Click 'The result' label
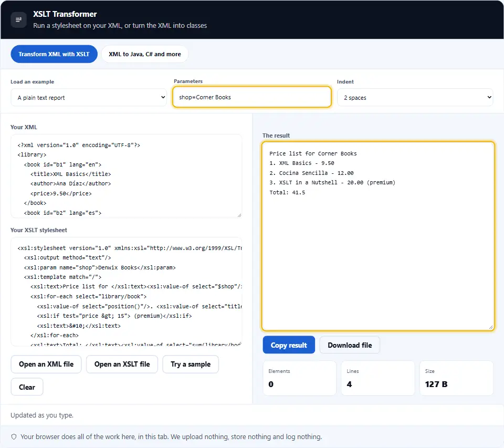Screen dimensions: 504x448 [x=276, y=136]
